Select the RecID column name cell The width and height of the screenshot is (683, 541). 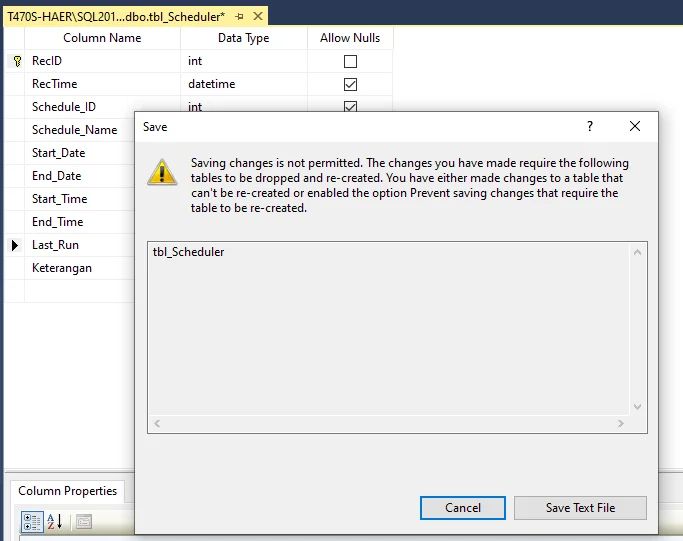click(x=102, y=61)
